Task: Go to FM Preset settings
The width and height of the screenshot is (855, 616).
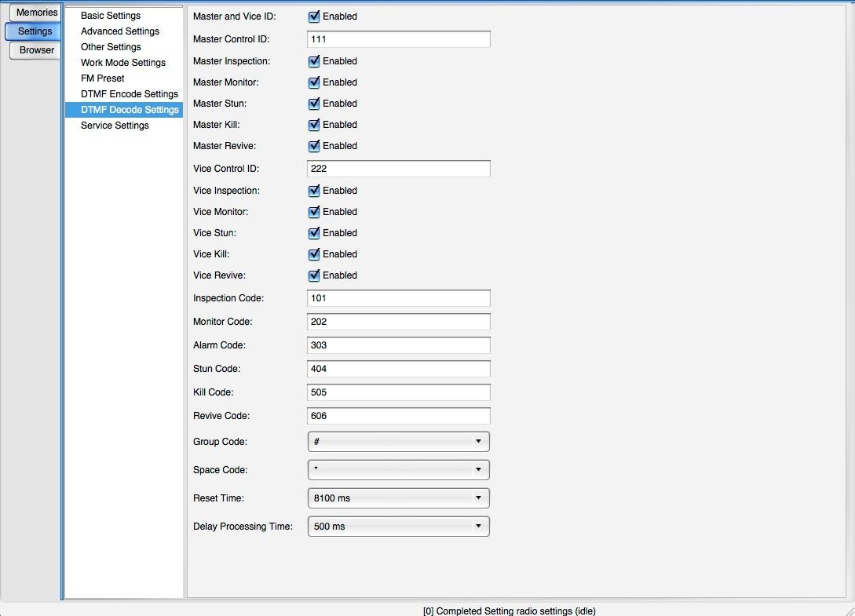Action: point(103,78)
